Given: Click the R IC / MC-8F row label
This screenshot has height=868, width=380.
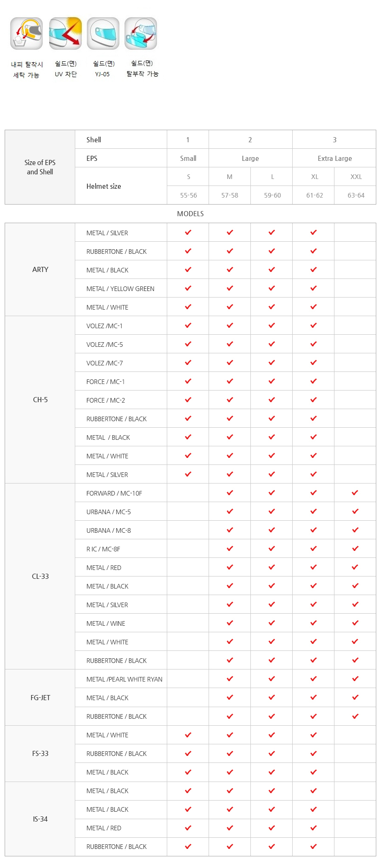Looking at the screenshot, I should pyautogui.click(x=103, y=549).
